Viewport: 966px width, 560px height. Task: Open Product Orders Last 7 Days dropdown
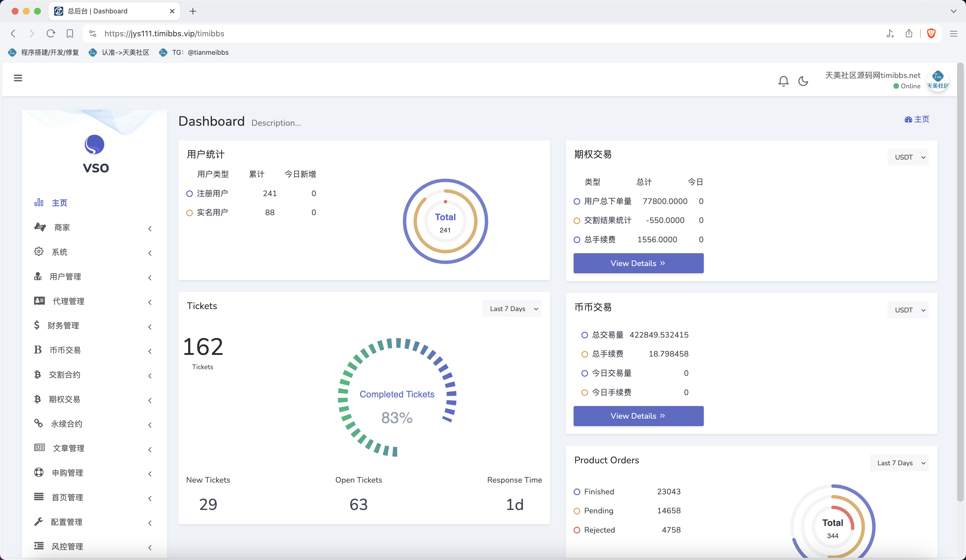pyautogui.click(x=899, y=463)
